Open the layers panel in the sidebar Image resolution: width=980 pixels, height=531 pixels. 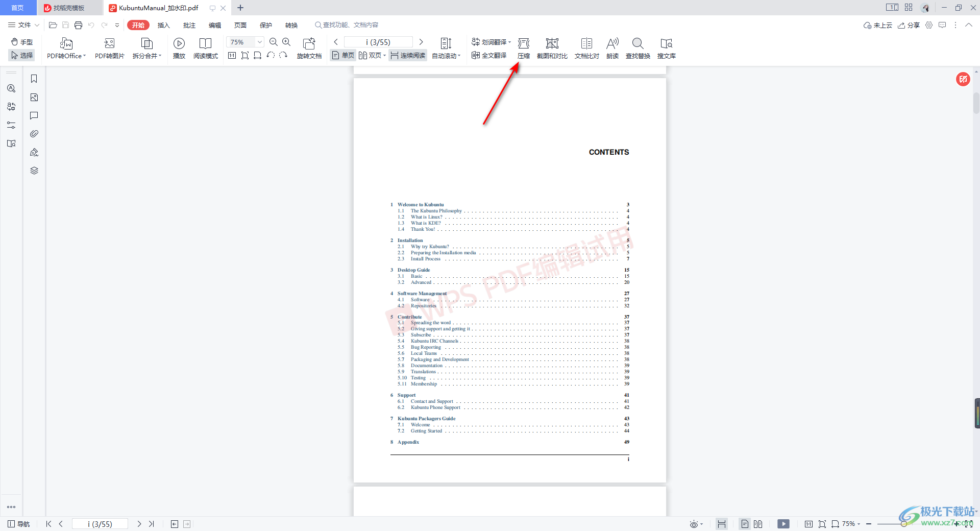[x=34, y=171]
